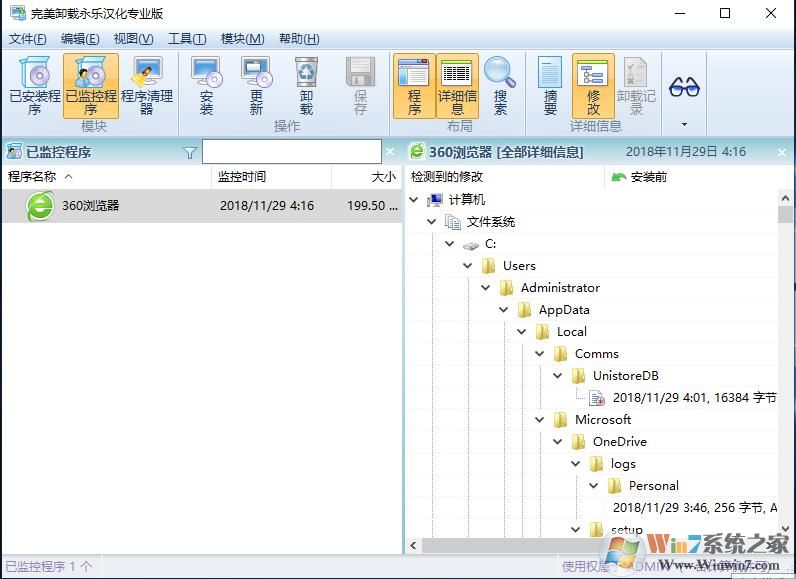This screenshot has height=579, width=796.
Task: Collapse the Users folder node
Action: point(468,265)
